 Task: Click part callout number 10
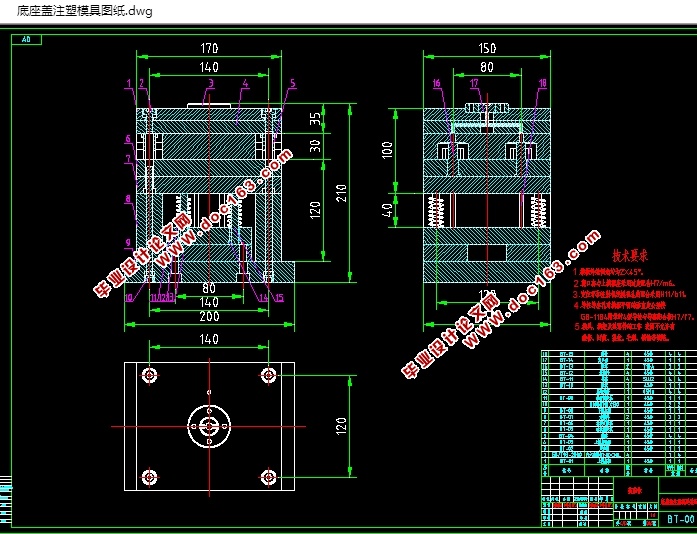(129, 298)
